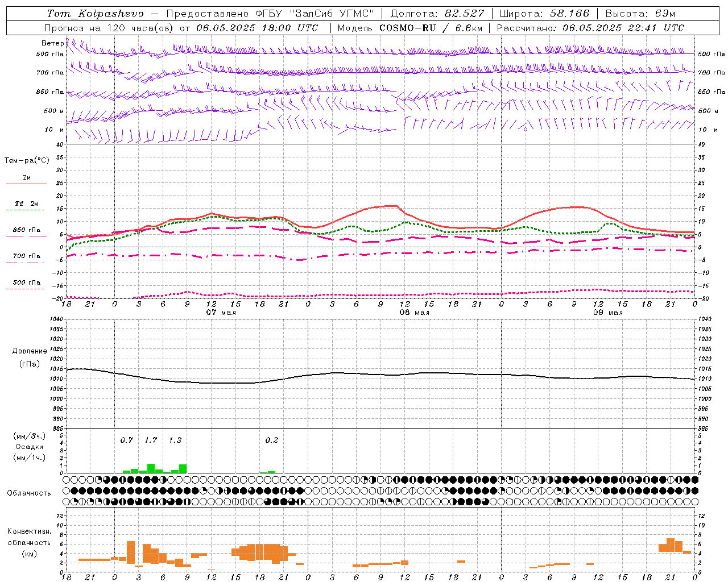Click the 2м legend line sample
Screen dimensions: 728x582
[x=26, y=184]
